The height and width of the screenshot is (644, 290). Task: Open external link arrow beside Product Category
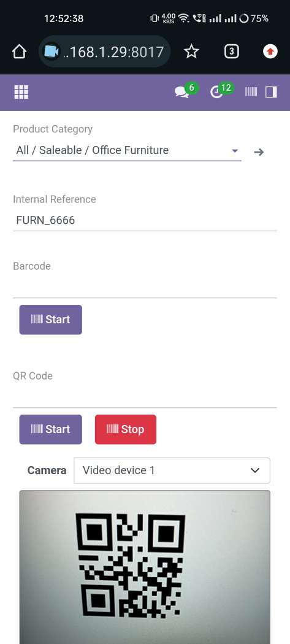[x=259, y=152]
